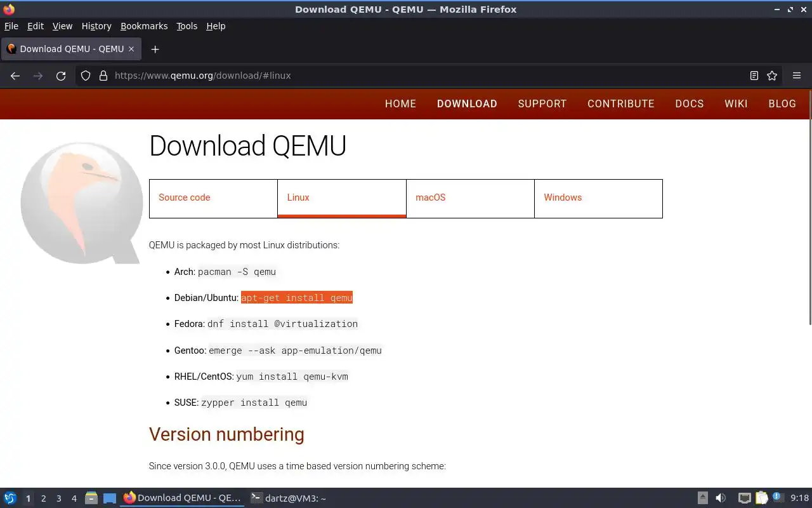Screen dimensions: 812x508
Task: Click the 'Version numbering' heading
Action: tap(226, 434)
